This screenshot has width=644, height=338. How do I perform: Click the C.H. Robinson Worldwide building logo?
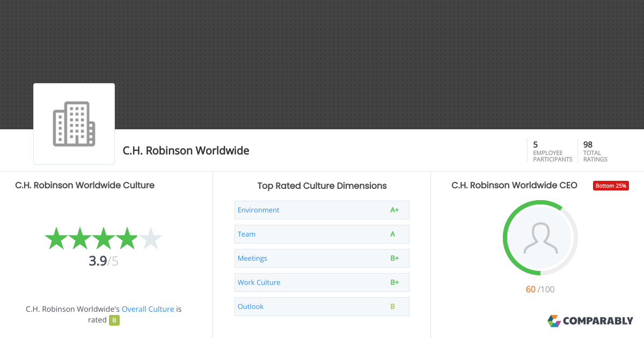coord(74,123)
